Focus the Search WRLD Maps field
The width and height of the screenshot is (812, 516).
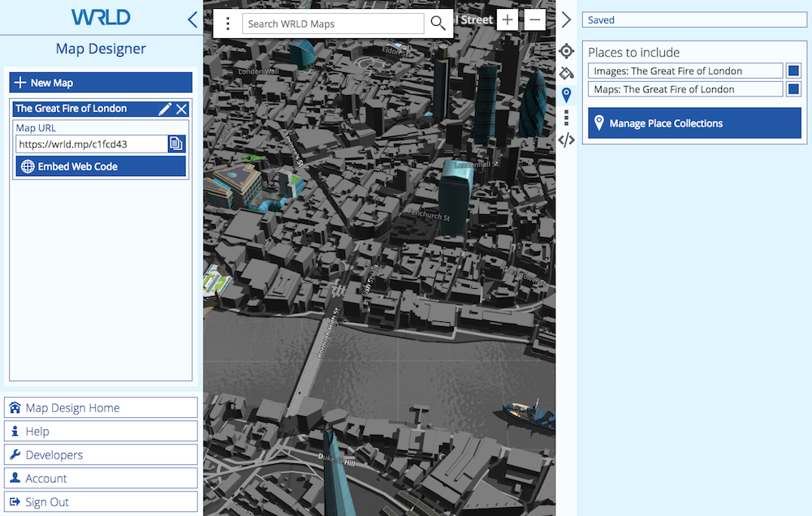333,24
